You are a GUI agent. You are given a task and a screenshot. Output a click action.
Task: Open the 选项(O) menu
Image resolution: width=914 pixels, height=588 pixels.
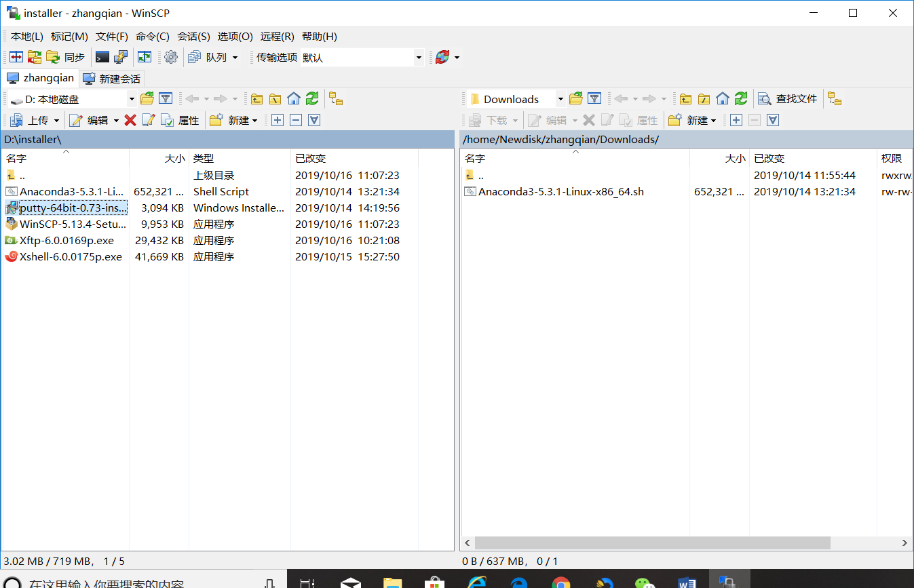pyautogui.click(x=235, y=37)
